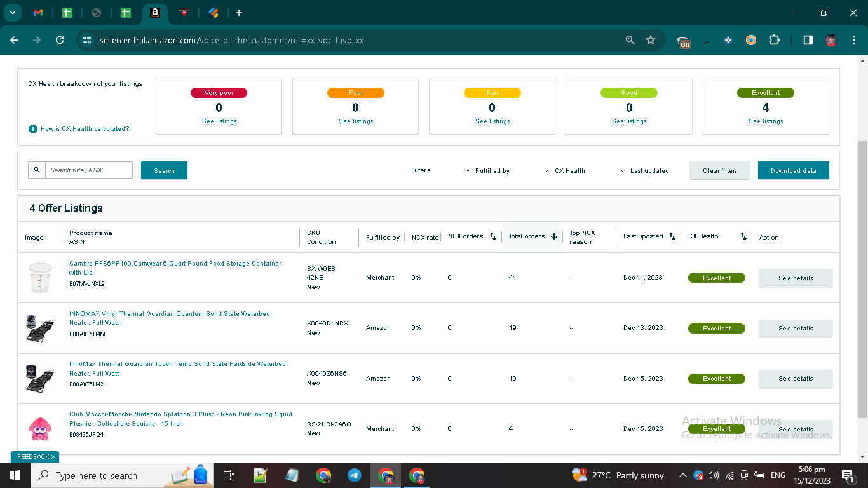
Task: Click the teal Search button
Action: (x=164, y=170)
